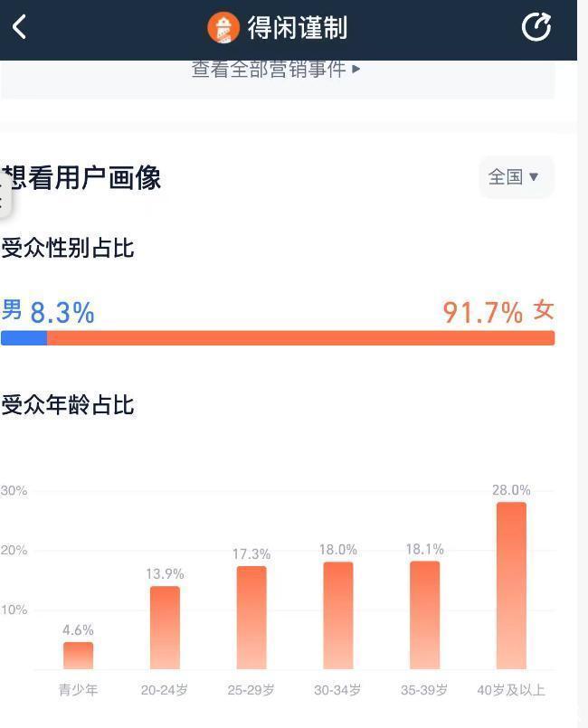Tap the share refresh icon in header
This screenshot has height=728, width=588.
536,27
